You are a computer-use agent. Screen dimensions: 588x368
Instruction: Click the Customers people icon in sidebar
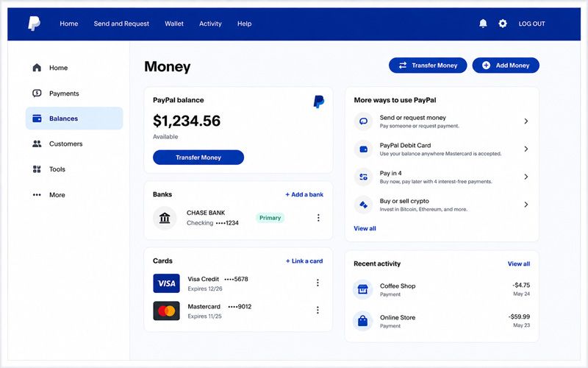(x=37, y=144)
